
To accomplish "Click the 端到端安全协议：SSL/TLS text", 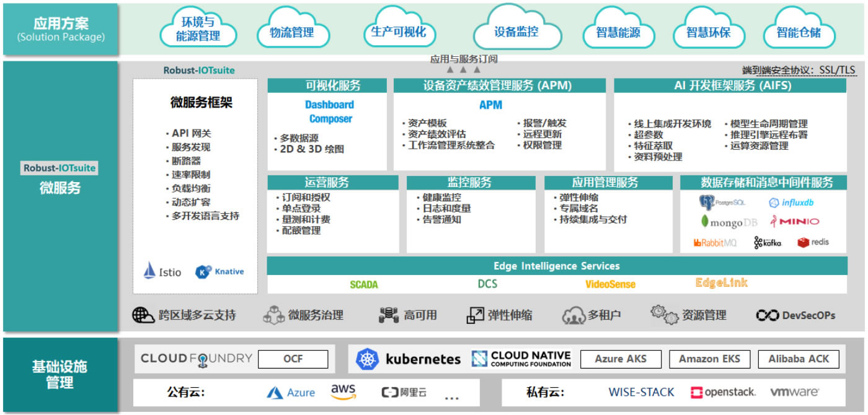I will (798, 70).
